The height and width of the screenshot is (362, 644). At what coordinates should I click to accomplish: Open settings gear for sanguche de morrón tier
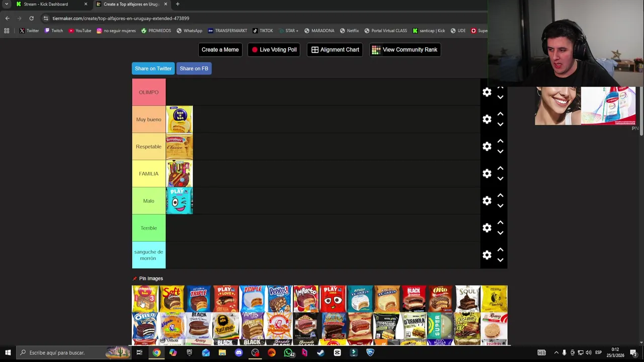487,255
